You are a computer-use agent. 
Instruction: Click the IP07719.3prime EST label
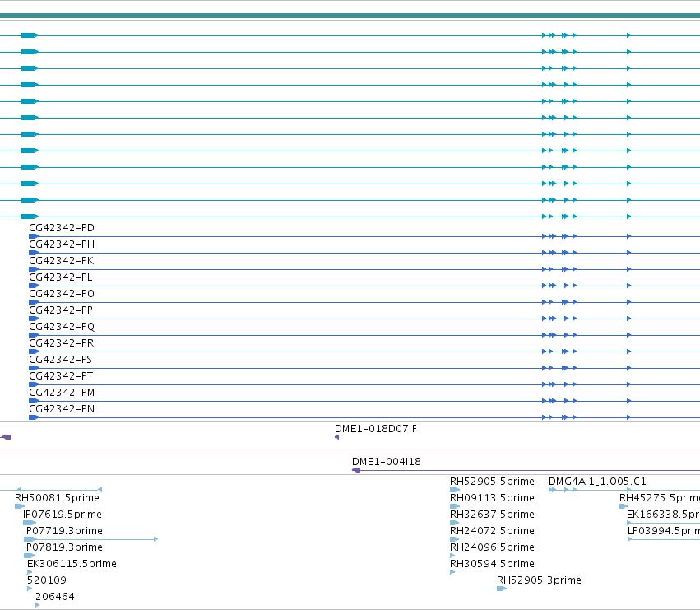click(x=63, y=531)
